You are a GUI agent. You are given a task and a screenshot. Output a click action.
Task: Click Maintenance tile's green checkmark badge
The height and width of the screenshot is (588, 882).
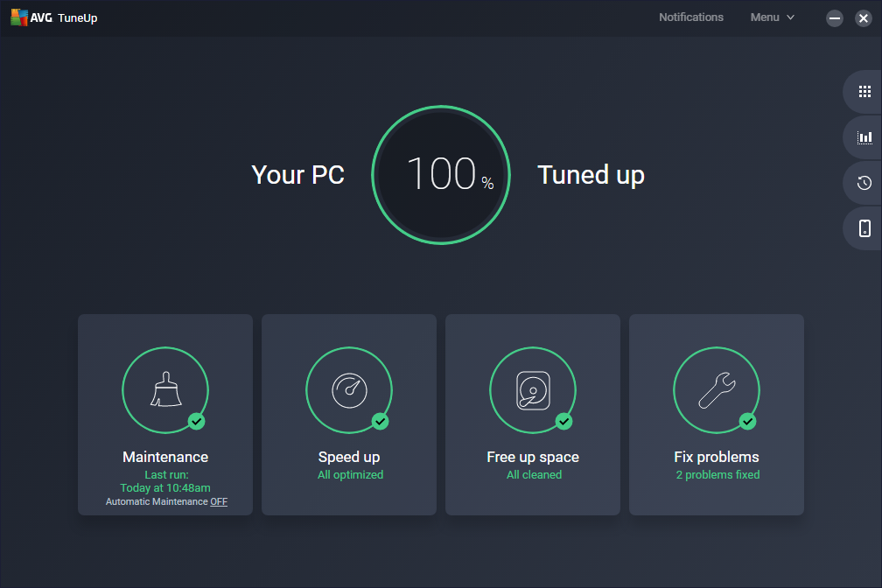pyautogui.click(x=197, y=421)
